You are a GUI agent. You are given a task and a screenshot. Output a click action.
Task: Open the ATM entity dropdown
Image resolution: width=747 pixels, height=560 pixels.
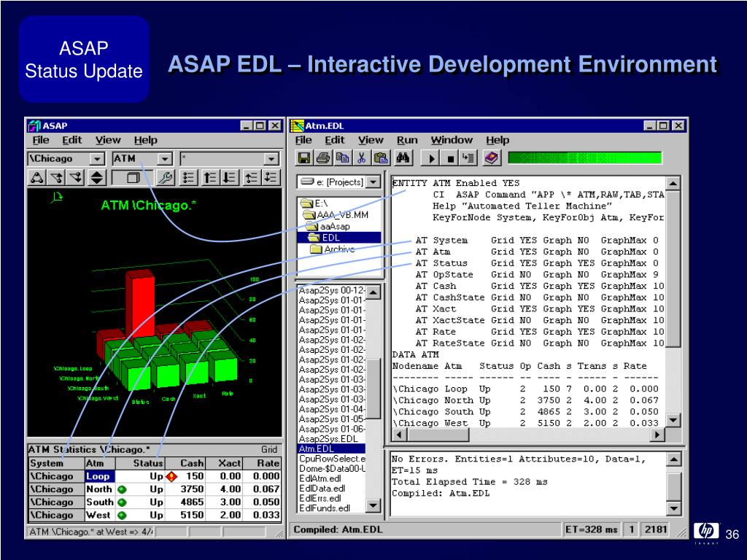click(x=164, y=158)
